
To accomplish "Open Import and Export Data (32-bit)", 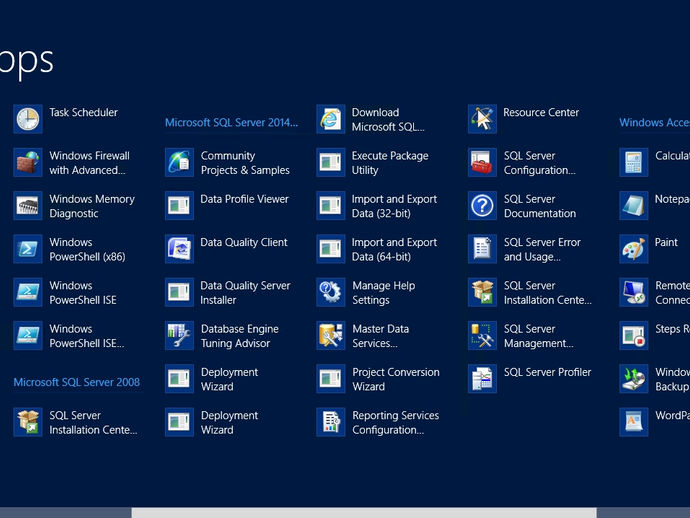I will 377,206.
